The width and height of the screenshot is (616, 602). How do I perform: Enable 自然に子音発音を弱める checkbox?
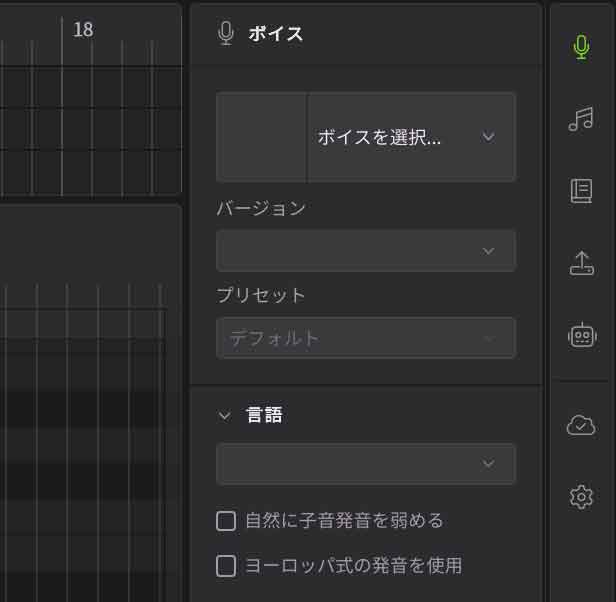point(226,521)
